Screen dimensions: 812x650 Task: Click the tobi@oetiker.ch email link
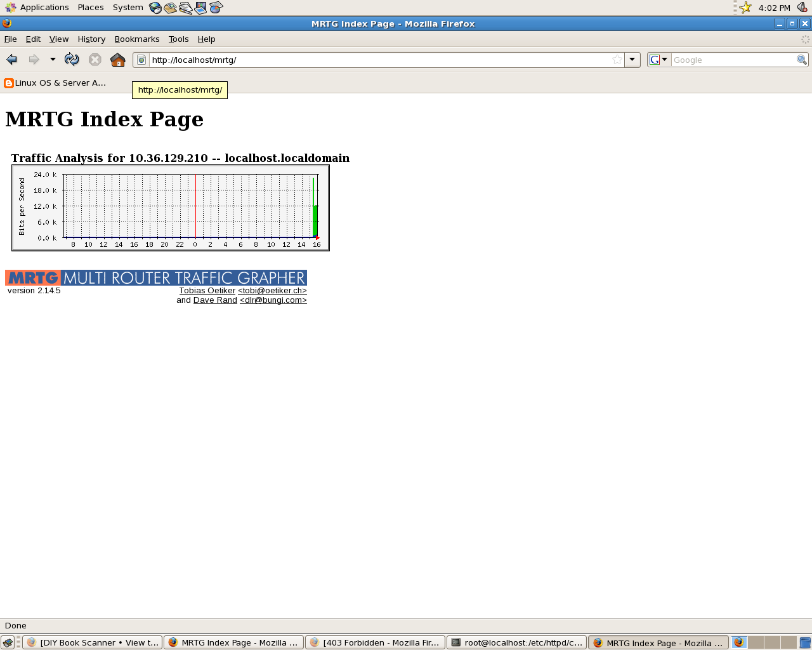pos(273,291)
